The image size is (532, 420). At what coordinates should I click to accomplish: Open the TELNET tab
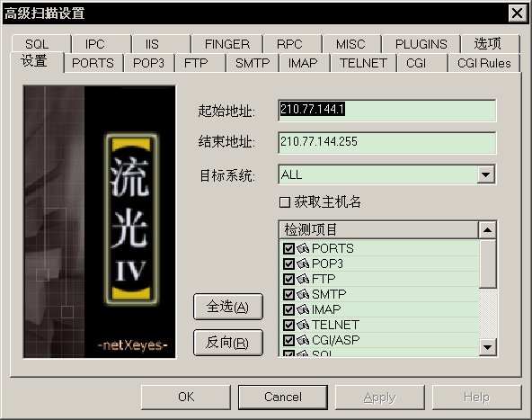tap(363, 63)
